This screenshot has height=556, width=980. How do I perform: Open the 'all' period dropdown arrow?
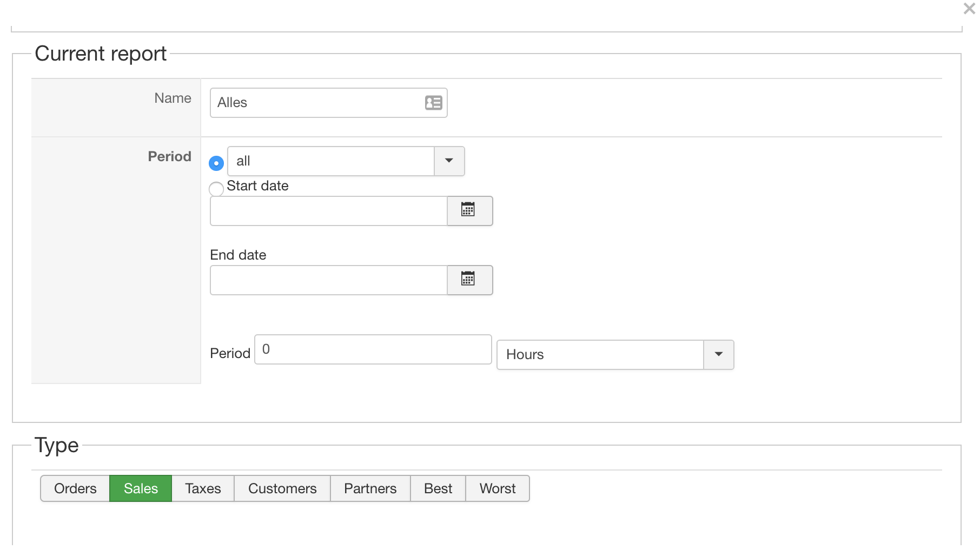[449, 161]
